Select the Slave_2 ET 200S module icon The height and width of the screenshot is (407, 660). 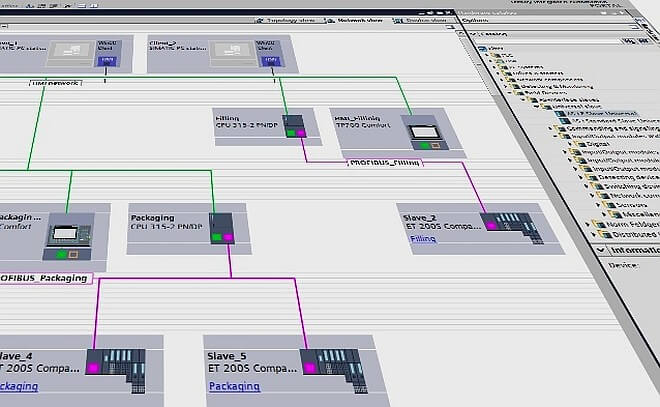click(x=513, y=227)
